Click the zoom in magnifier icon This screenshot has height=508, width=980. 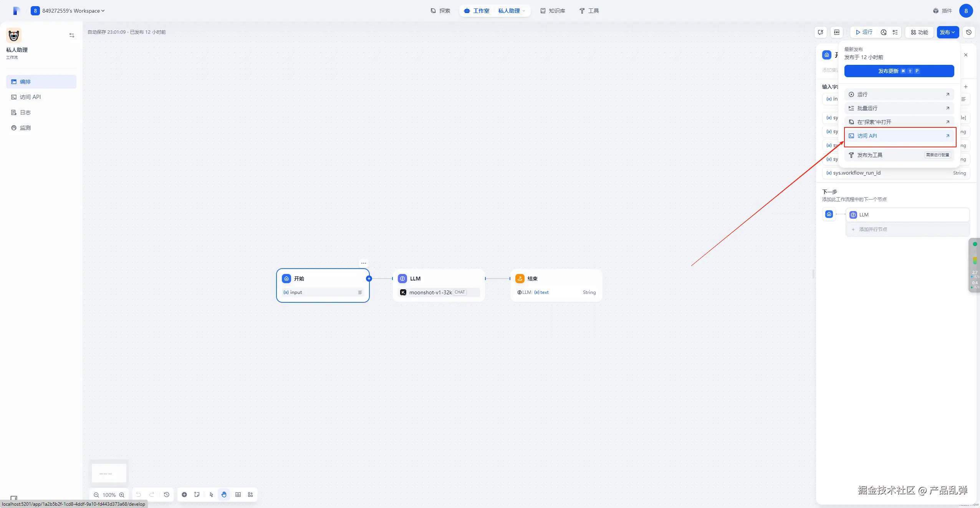tap(122, 495)
